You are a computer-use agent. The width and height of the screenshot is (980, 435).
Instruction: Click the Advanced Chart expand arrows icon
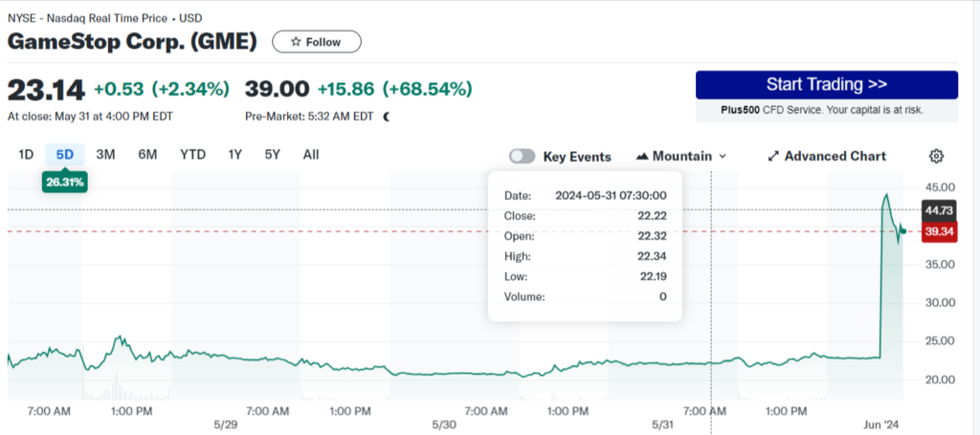773,156
